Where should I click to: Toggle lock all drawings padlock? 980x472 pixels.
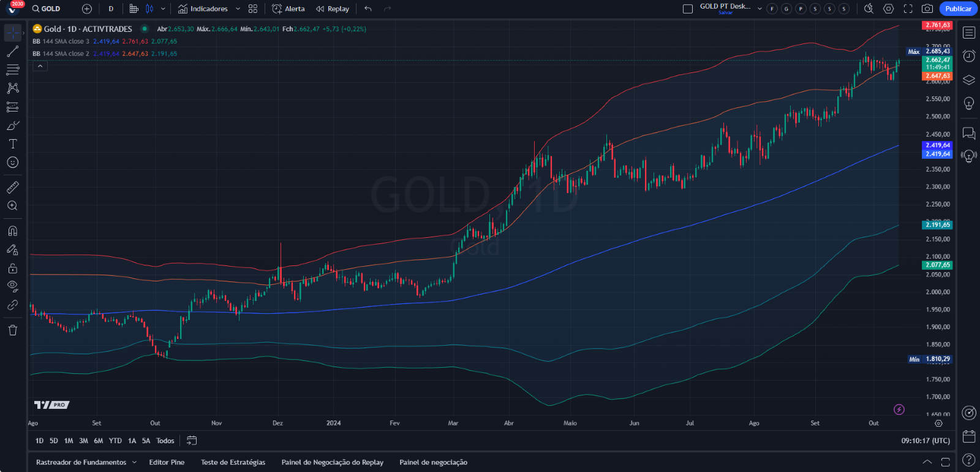click(x=12, y=268)
